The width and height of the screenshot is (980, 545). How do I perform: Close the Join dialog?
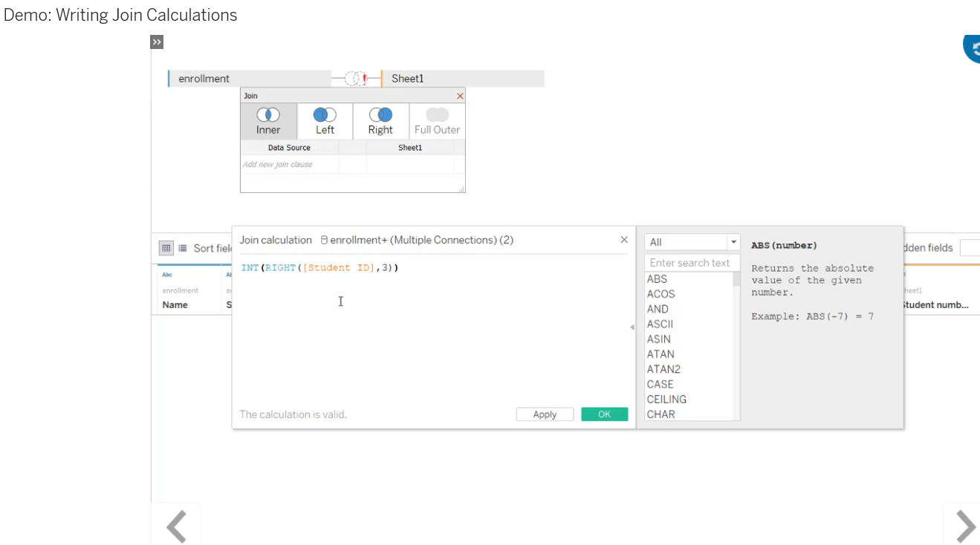click(460, 96)
